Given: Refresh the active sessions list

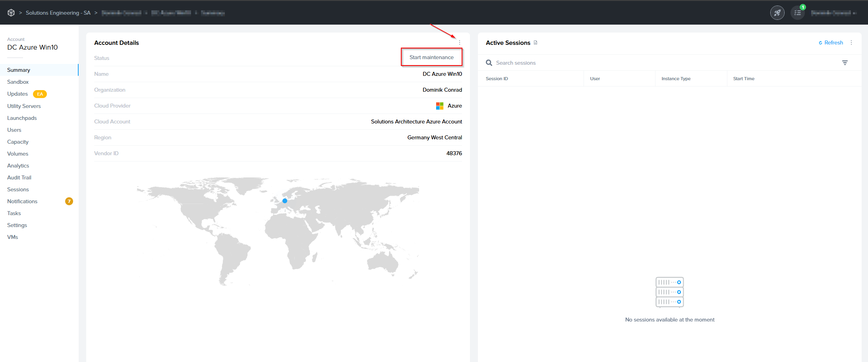Looking at the screenshot, I should coord(831,42).
